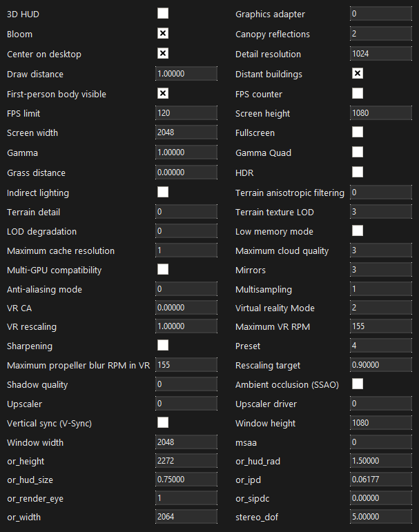Edit the Virtual reality Mode field
Viewport: 419px width, 532px height.
(x=381, y=308)
